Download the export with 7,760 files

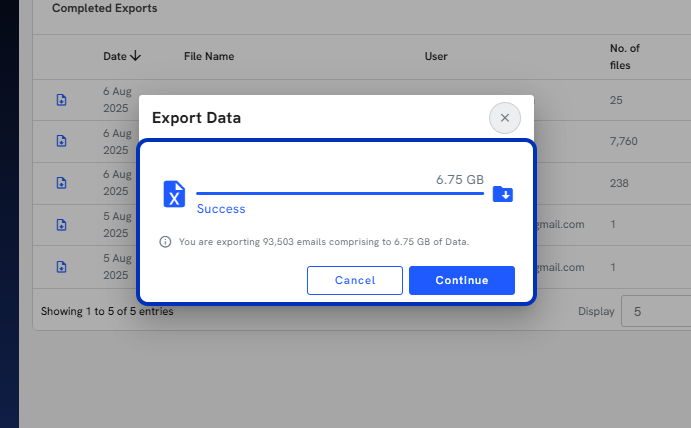[x=61, y=141]
